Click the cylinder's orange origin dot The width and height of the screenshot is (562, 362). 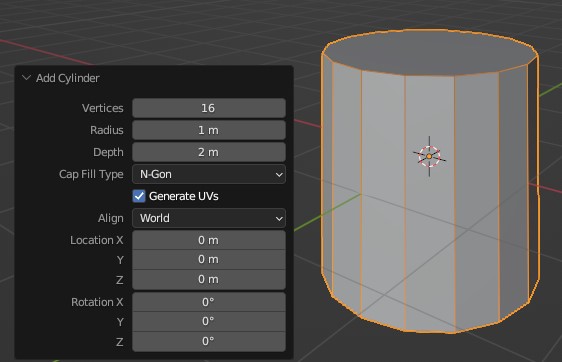(x=429, y=156)
